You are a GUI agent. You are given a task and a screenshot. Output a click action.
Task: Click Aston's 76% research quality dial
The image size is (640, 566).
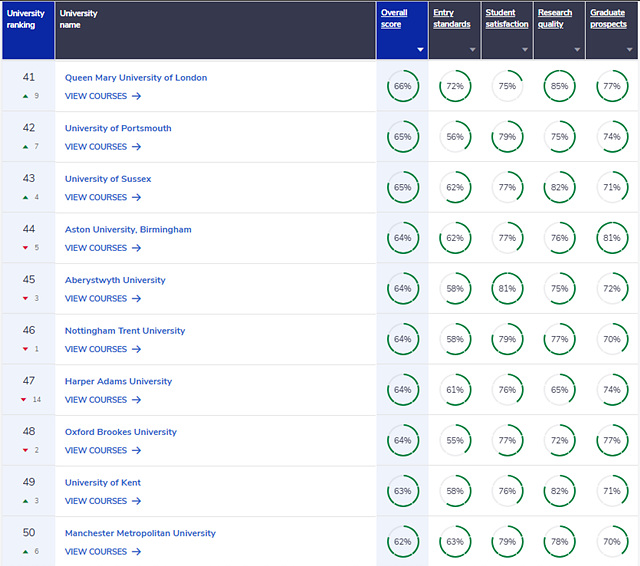pyautogui.click(x=559, y=238)
